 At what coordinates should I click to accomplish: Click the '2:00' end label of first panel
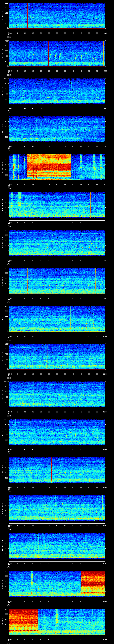[x=105, y=33]
